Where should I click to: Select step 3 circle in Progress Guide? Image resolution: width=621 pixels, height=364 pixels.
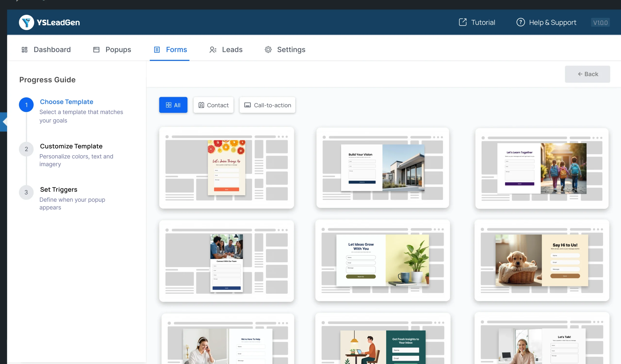pos(26,192)
